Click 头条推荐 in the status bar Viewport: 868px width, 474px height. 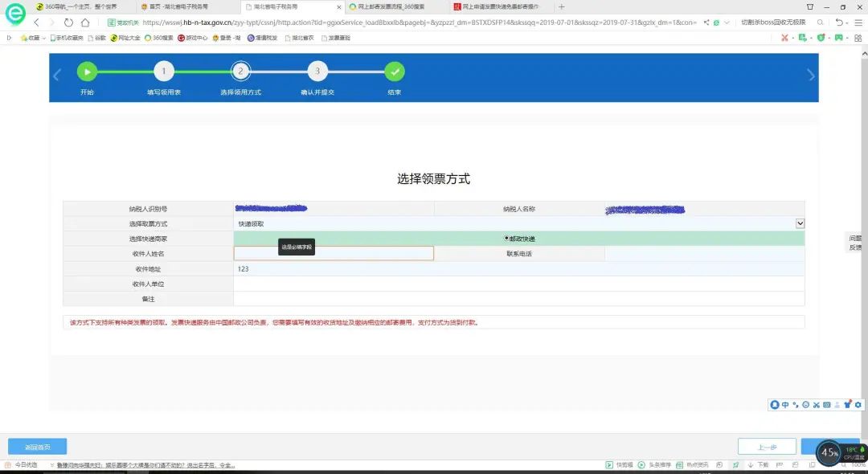tap(654, 465)
